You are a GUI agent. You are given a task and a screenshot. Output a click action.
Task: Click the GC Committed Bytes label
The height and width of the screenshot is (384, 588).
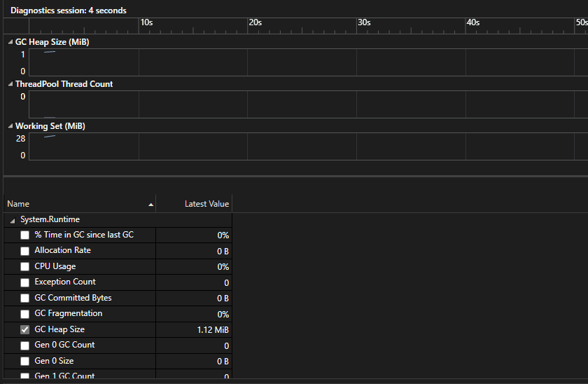73,298
